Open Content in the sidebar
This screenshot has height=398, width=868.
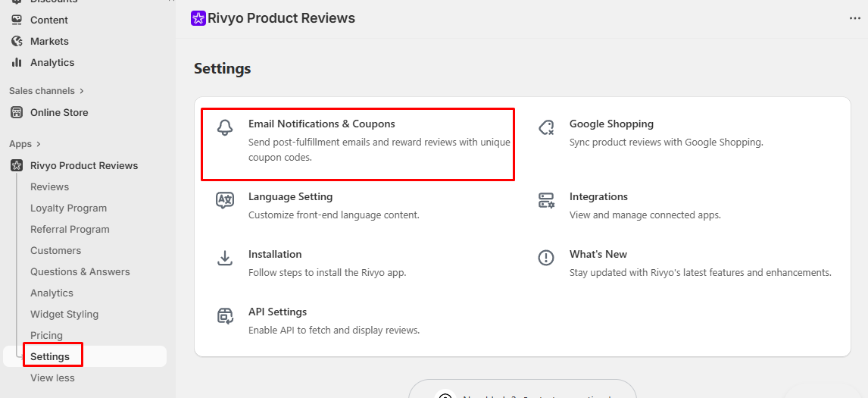click(x=48, y=20)
